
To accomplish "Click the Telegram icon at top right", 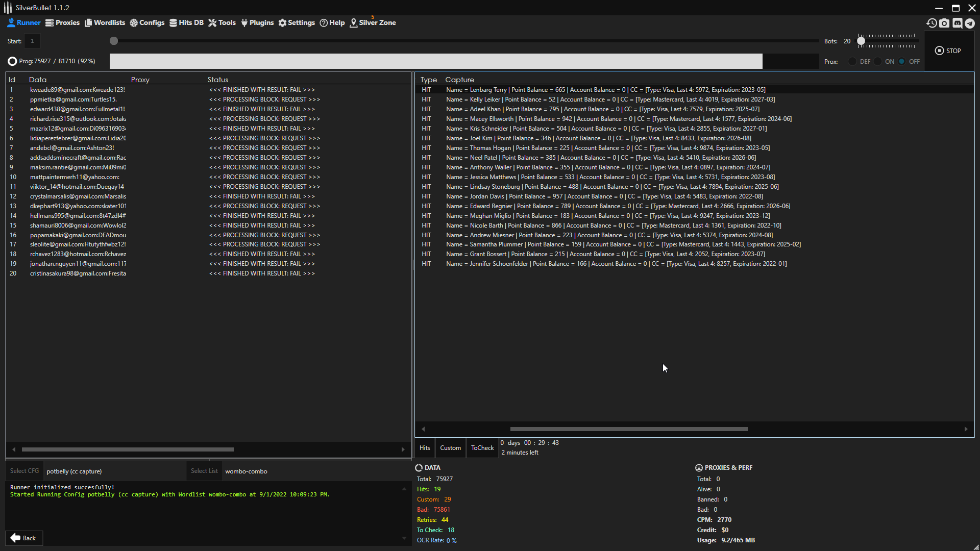I will tap(970, 23).
